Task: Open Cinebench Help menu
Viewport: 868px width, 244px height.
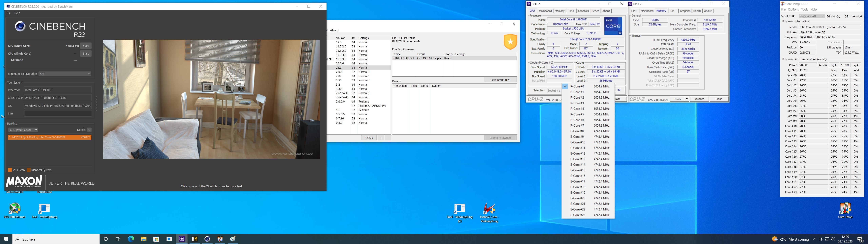Action: [x=17, y=13]
